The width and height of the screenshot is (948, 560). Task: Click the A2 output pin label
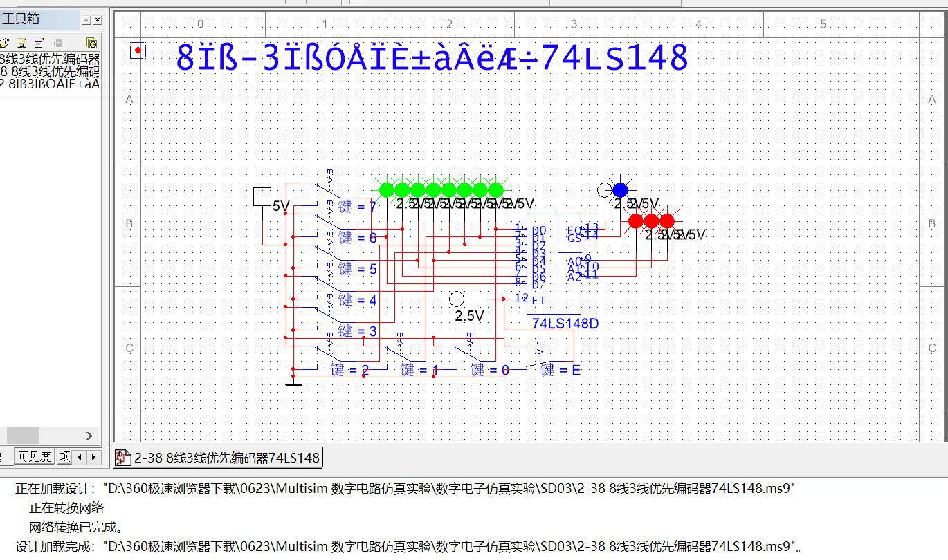pos(574,277)
